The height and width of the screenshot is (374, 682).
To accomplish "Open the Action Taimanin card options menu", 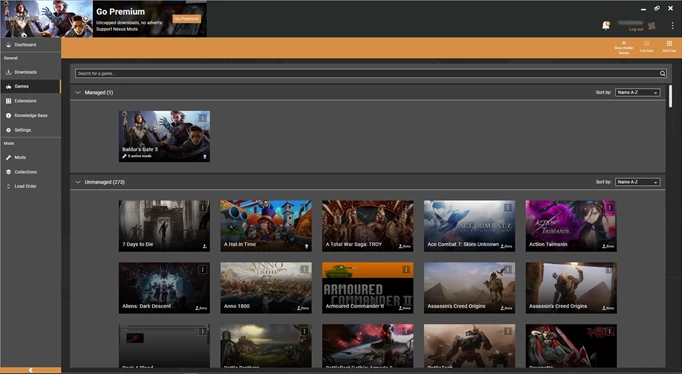I will pos(609,207).
